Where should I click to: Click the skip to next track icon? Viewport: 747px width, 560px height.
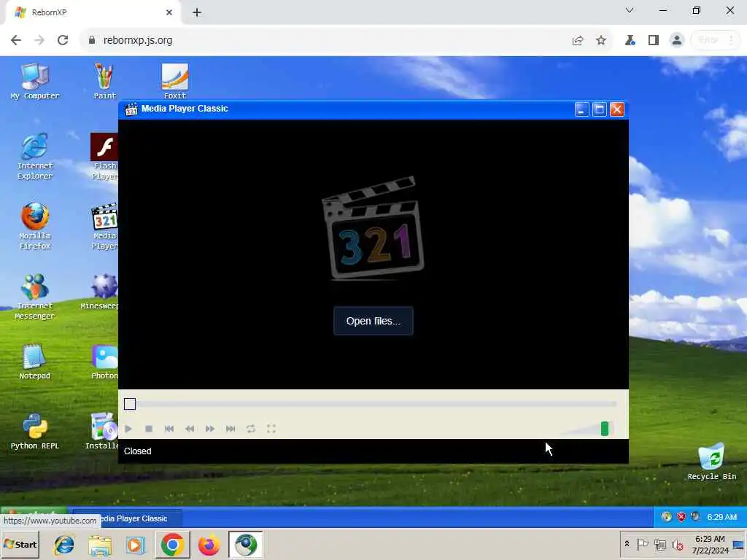(231, 429)
